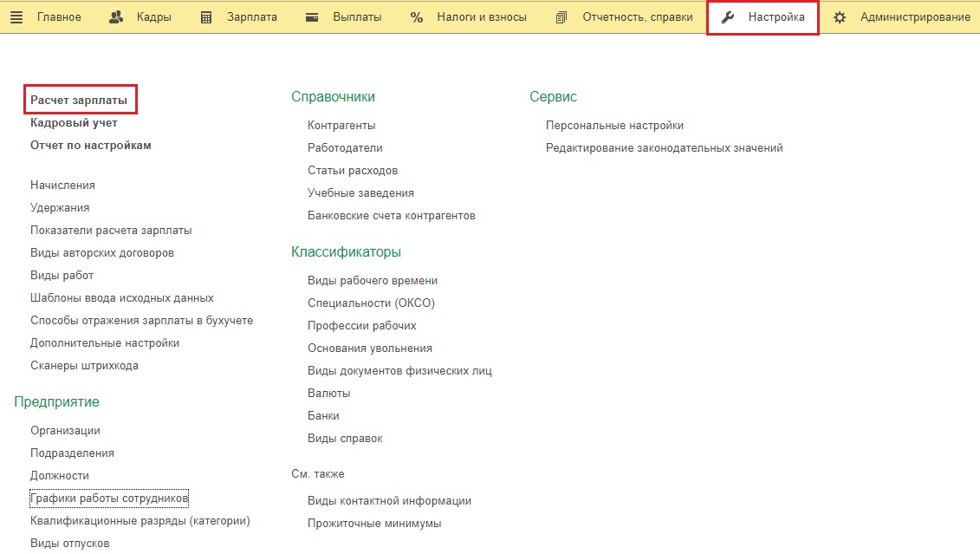Open the Выплаты section

click(x=358, y=16)
